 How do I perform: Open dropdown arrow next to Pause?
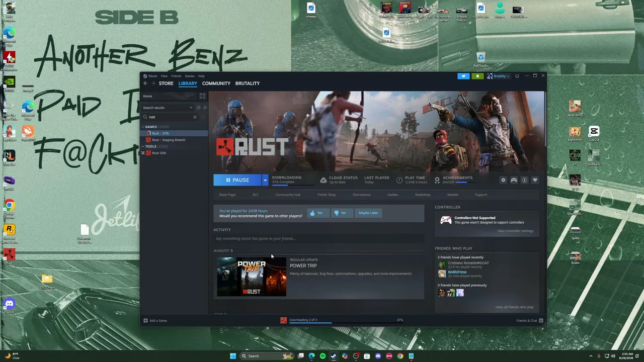click(265, 180)
